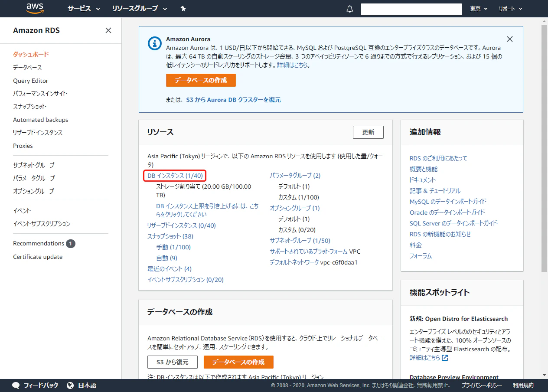
Task: Open 料金 pricing link
Action: pos(416,245)
